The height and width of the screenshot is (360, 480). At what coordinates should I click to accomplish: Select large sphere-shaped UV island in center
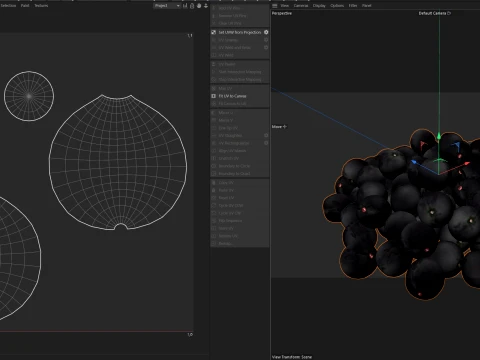coord(118,163)
